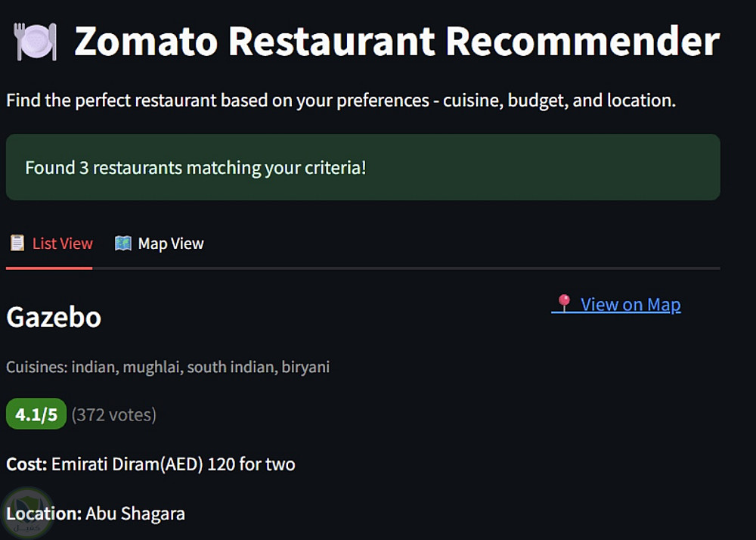The height and width of the screenshot is (540, 756).
Task: Click the plate and cutlery icon
Action: tap(36, 42)
